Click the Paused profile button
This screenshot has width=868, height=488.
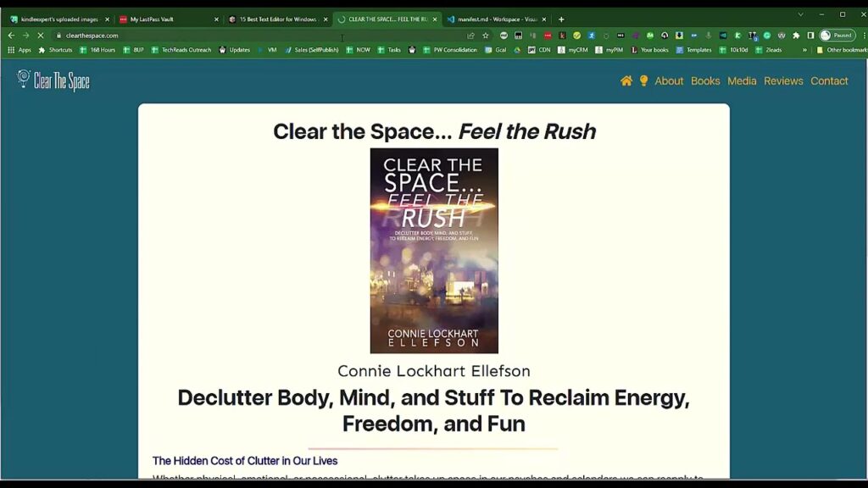pyautogui.click(x=837, y=36)
